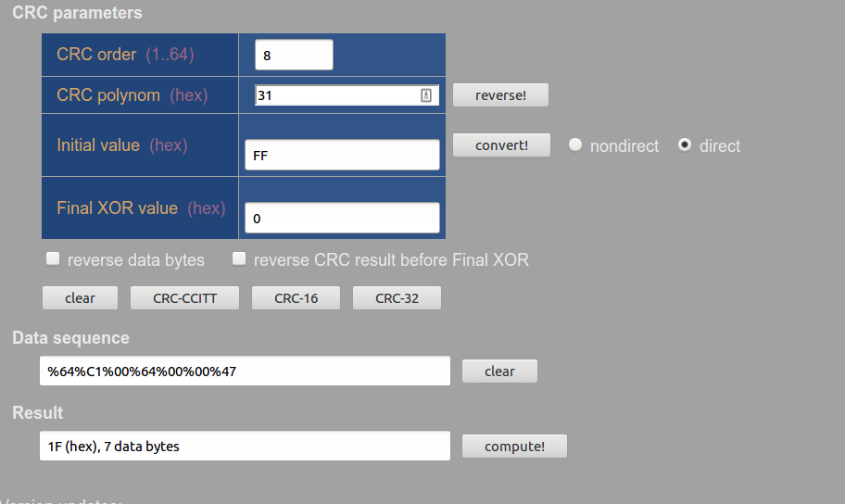The width and height of the screenshot is (845, 504).
Task: Load the CRC-CCITT preset
Action: pos(184,297)
